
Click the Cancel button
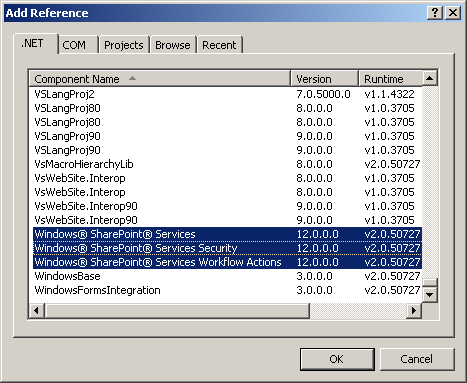(417, 359)
